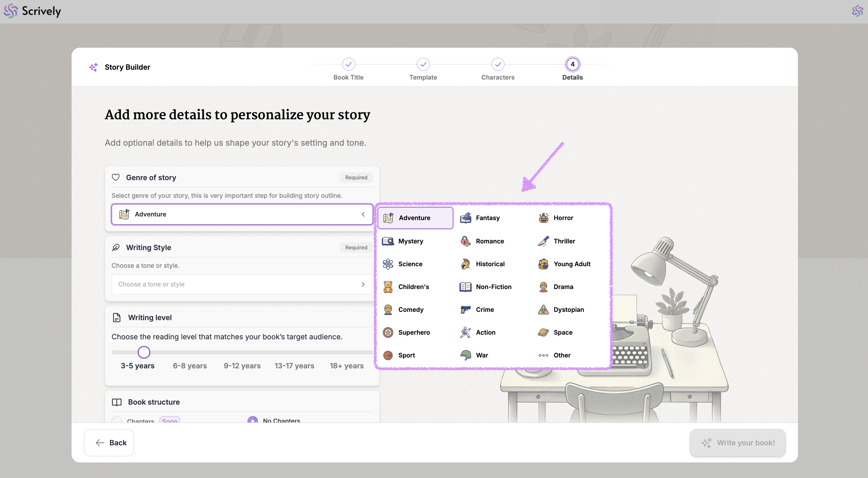Image resolution: width=868 pixels, height=478 pixels.
Task: Choose the Horror pumpkin icon
Action: (543, 218)
